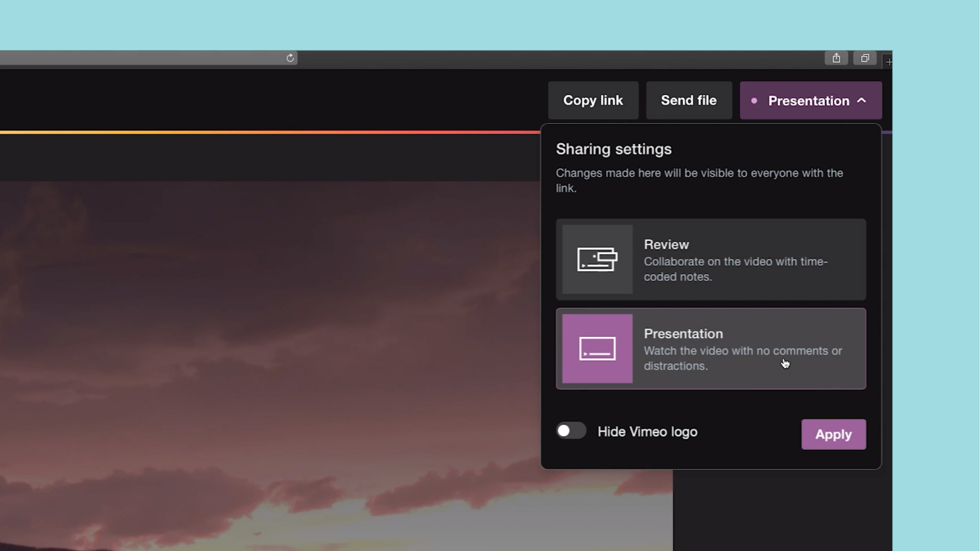Click the Presentation mode purple icon

(596, 348)
